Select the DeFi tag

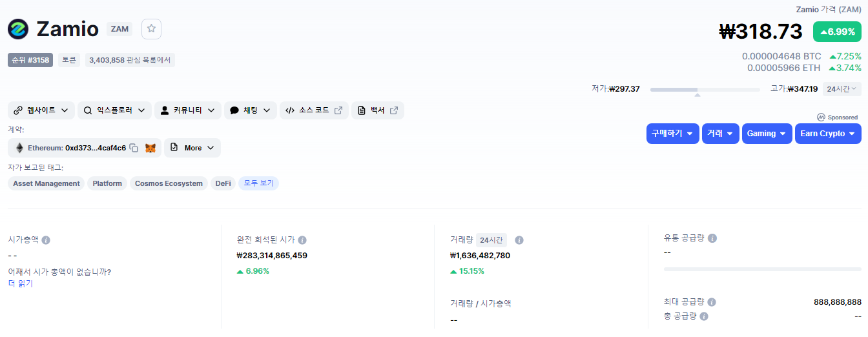point(223,183)
